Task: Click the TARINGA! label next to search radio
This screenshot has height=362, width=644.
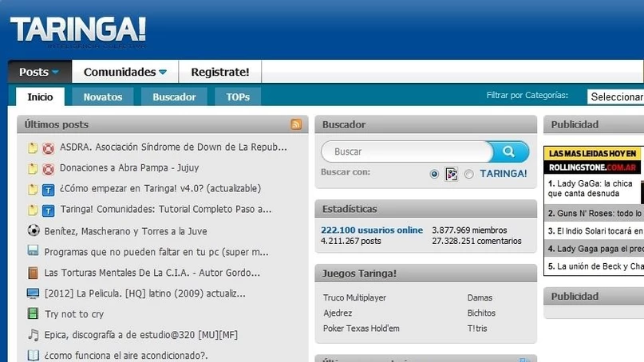Action: 503,174
